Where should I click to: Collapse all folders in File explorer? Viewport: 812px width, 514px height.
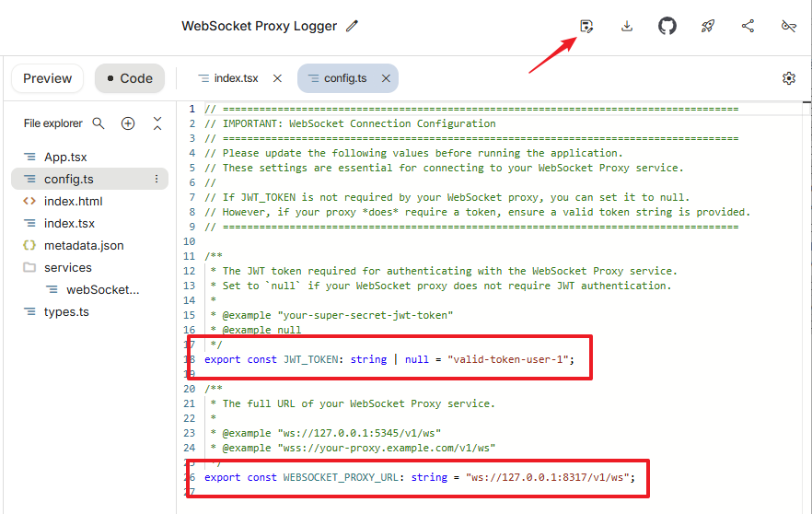click(157, 123)
